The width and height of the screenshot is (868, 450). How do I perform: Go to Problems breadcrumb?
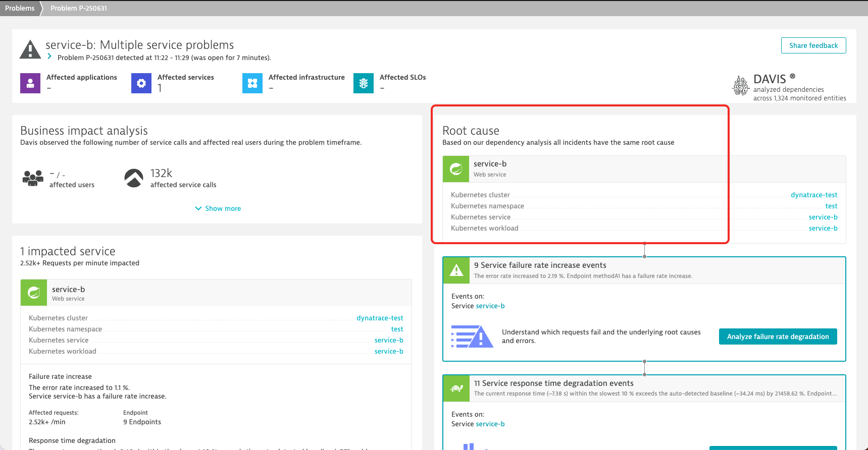(20, 8)
